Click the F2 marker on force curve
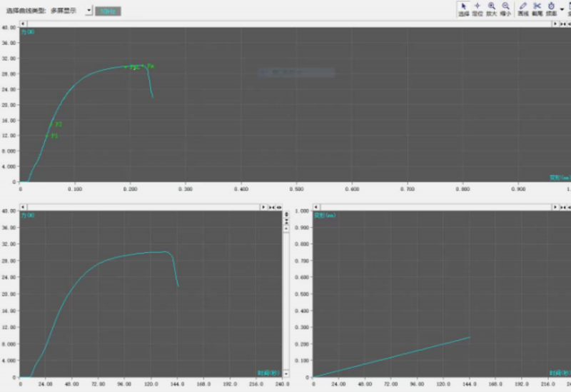 (52, 124)
